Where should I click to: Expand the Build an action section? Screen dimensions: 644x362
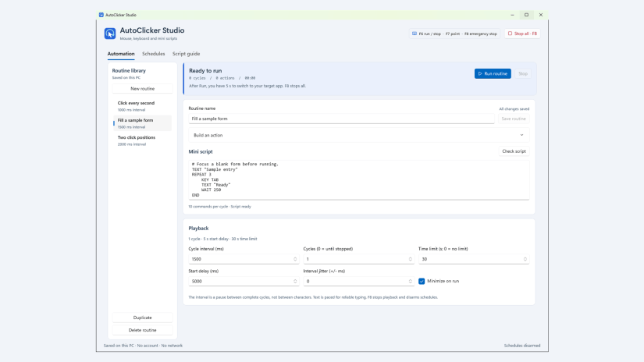[x=359, y=135]
